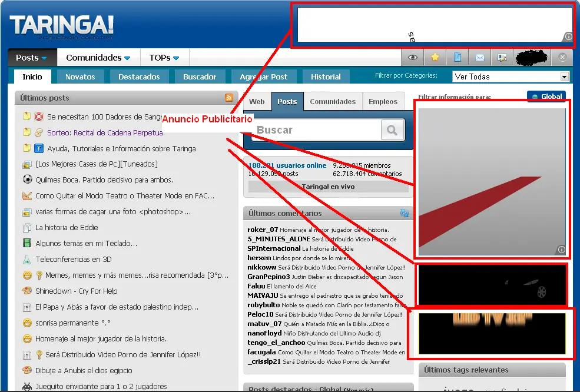Open the Destacados tab
This screenshot has height=392, width=580.
pyautogui.click(x=139, y=77)
